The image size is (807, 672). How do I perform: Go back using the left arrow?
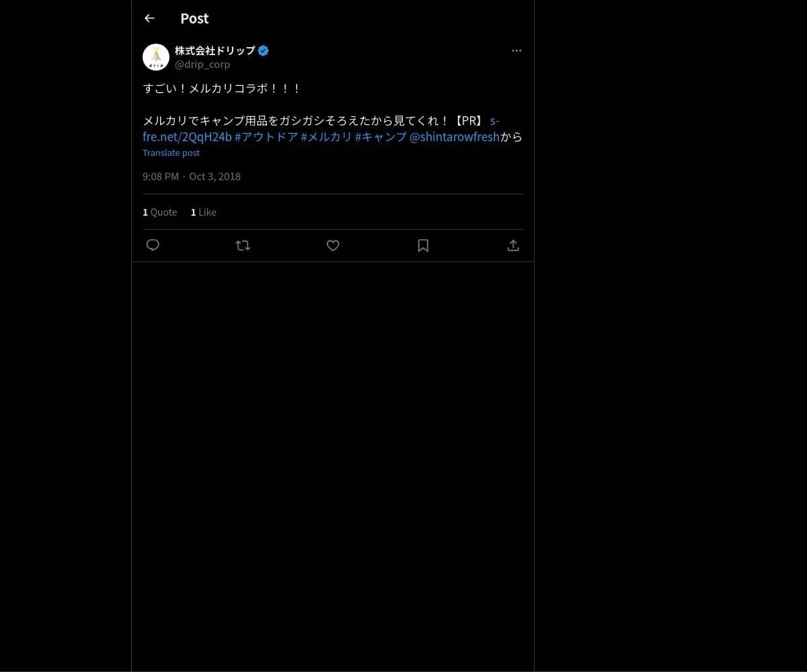pyautogui.click(x=149, y=18)
